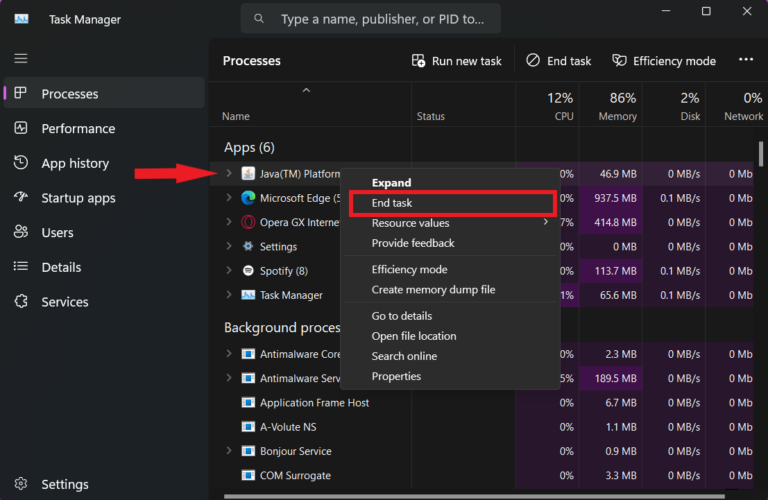
Task: Click the Services puzzle icon
Action: [21, 302]
